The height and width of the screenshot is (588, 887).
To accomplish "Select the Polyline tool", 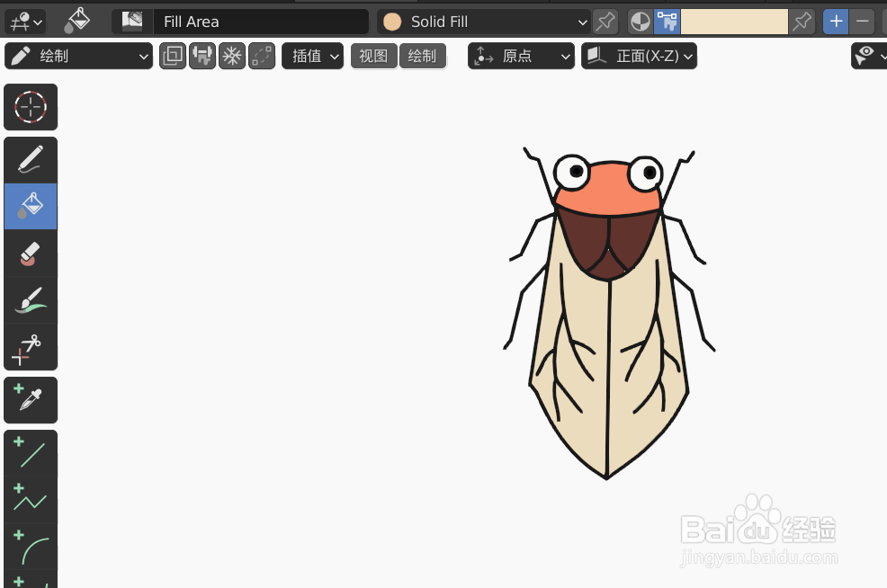I will click(x=31, y=500).
